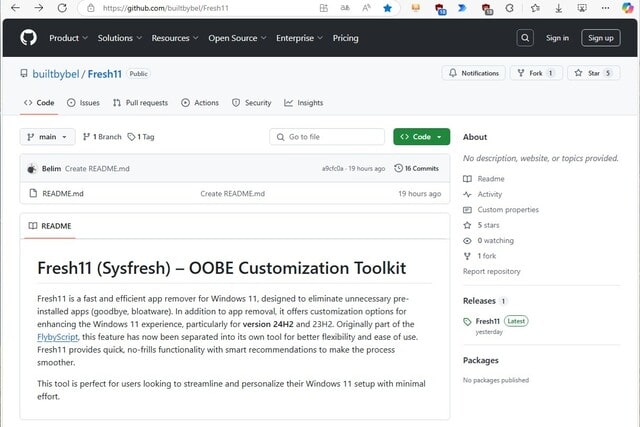Click Readme in About sidebar
Viewport: 640px width, 427px height.
(491, 179)
